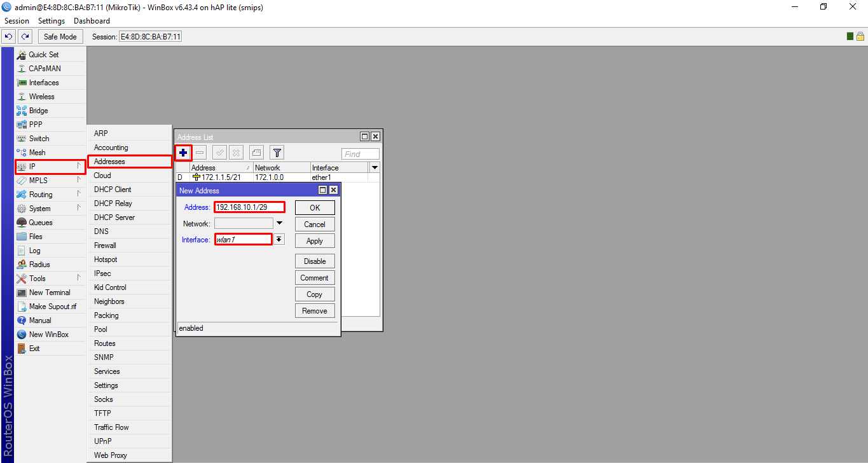This screenshot has width=868, height=463.
Task: Click Apply in New Address dialog
Action: click(315, 241)
